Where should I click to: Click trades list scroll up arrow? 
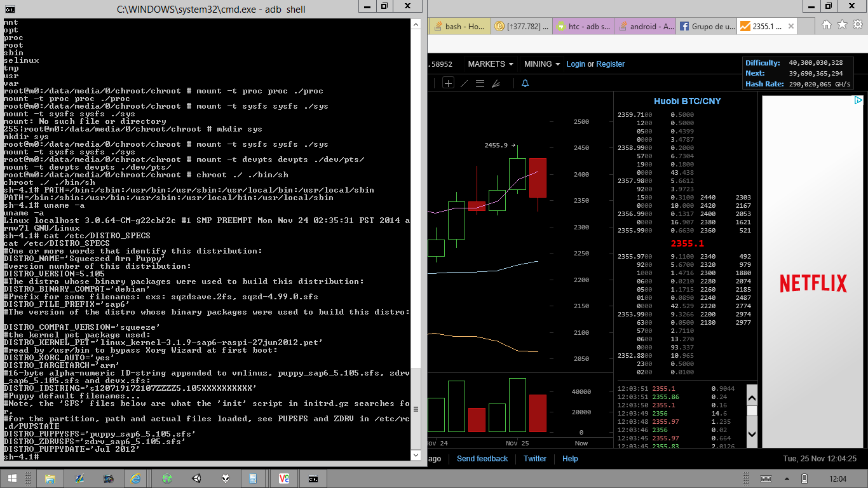point(752,398)
